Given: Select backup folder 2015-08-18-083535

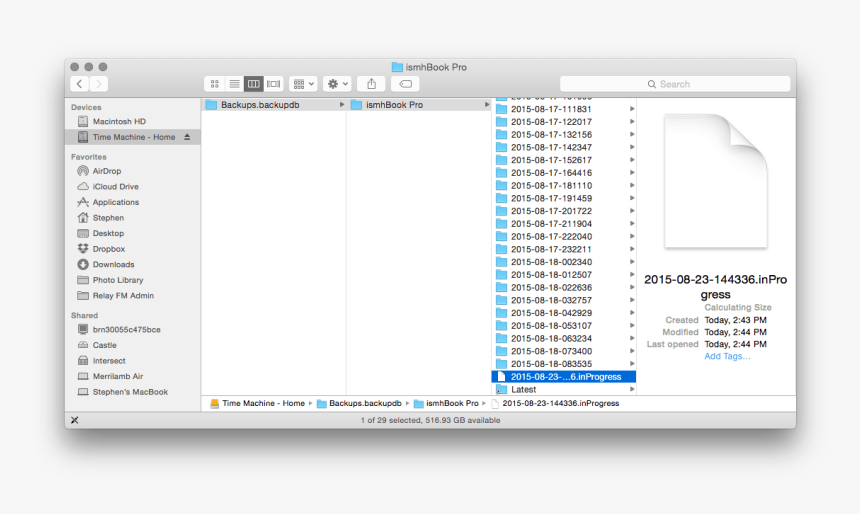Looking at the screenshot, I should 564,364.
